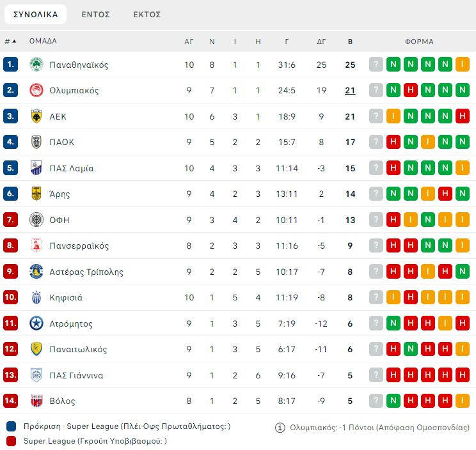Click the Άρης team logo
The image size is (476, 450).
point(36,194)
